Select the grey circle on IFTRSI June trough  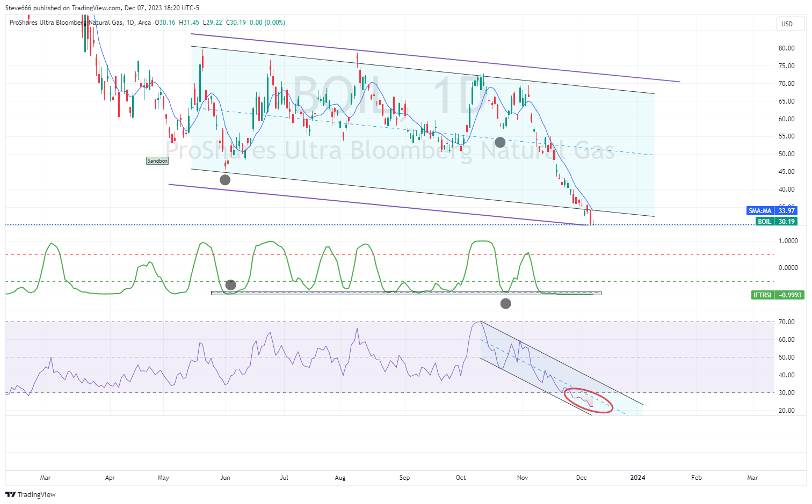(231, 284)
